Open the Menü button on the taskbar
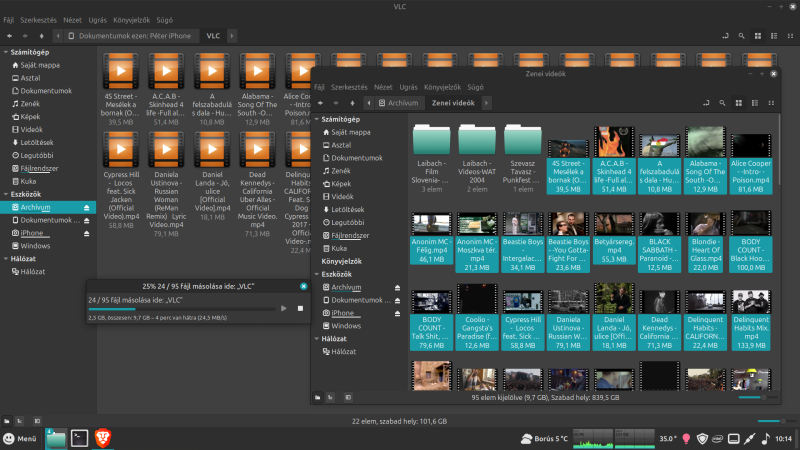Screen dimensions: 800x450 tap(20, 438)
